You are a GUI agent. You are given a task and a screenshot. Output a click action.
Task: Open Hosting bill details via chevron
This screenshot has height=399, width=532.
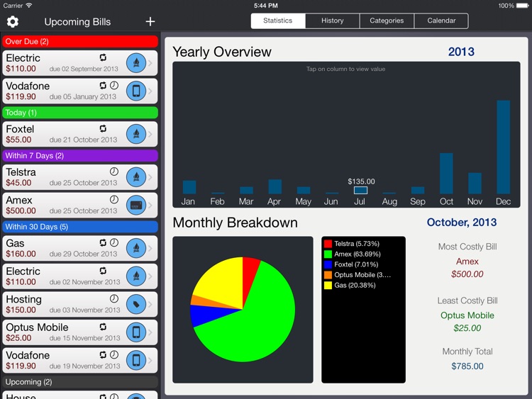tap(150, 304)
